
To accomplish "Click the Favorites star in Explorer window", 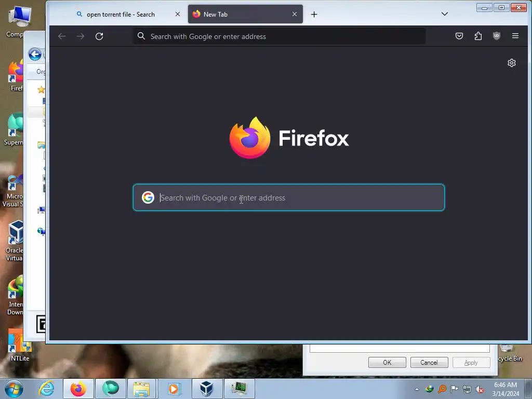I will click(41, 90).
